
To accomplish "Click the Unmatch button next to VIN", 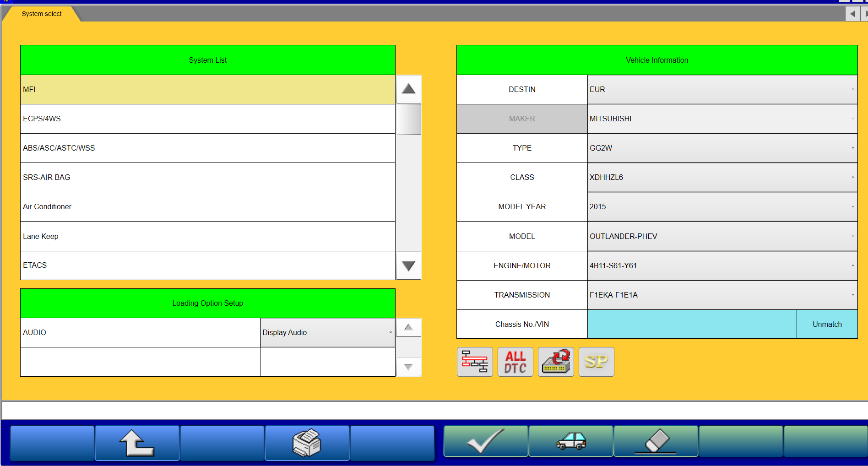I will coord(827,325).
